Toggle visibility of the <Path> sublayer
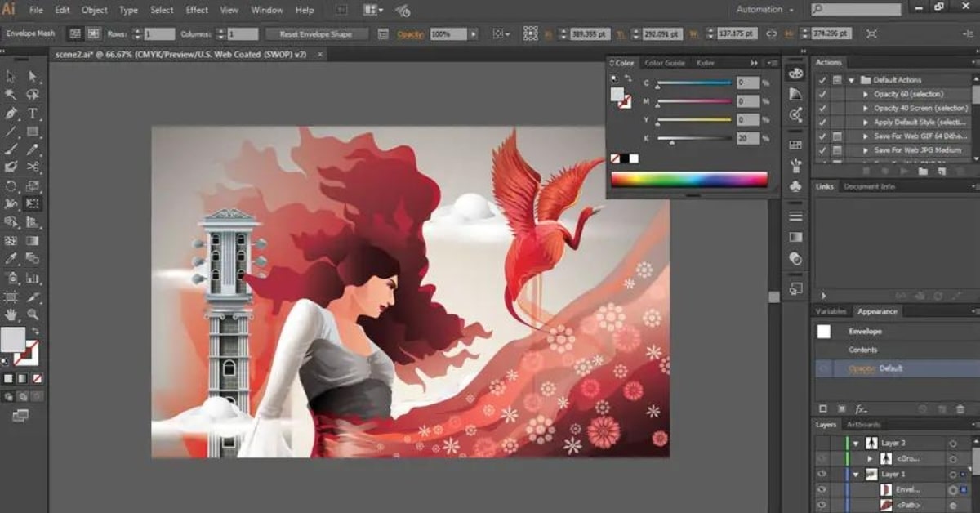This screenshot has width=980, height=513. point(822,506)
